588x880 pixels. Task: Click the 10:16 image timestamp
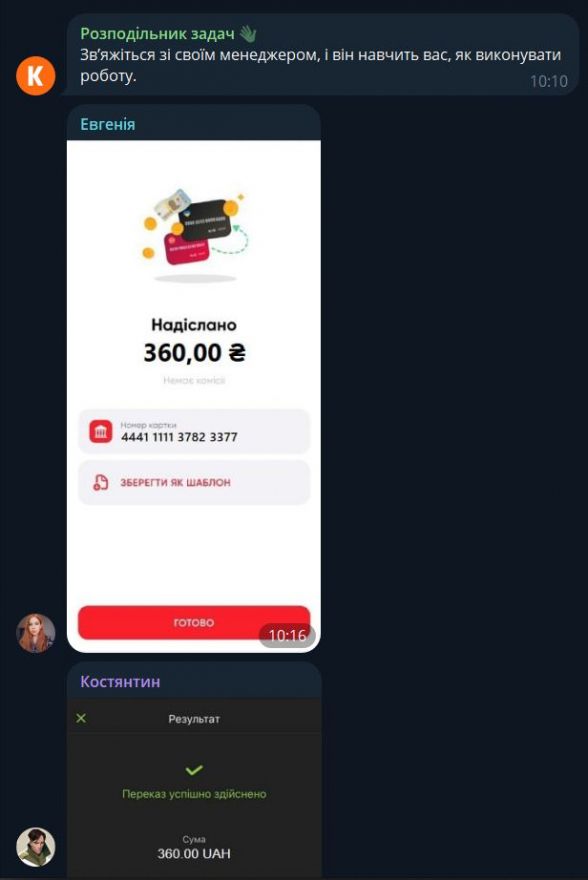tap(287, 635)
